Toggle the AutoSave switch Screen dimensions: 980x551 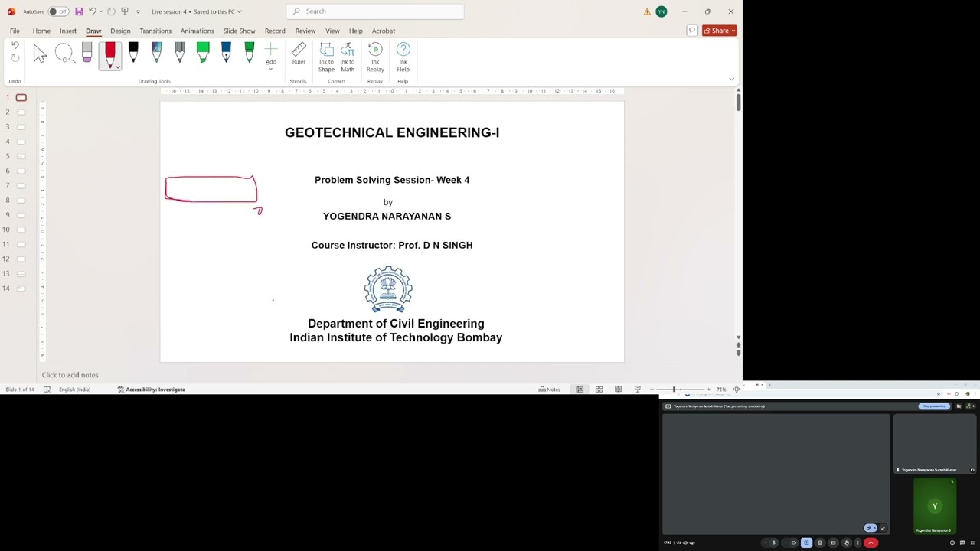[x=57, y=11]
